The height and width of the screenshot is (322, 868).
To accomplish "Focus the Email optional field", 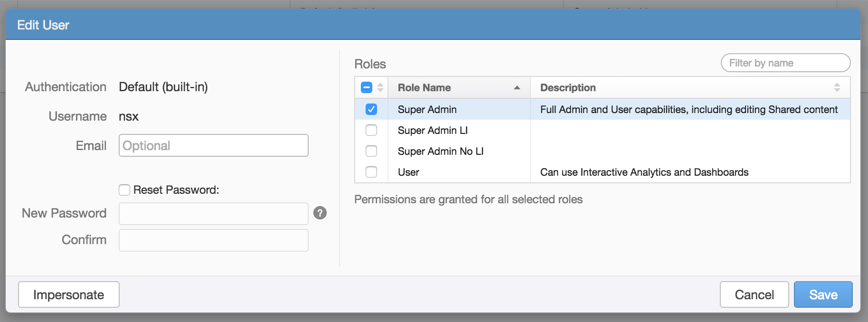I will pos(213,146).
